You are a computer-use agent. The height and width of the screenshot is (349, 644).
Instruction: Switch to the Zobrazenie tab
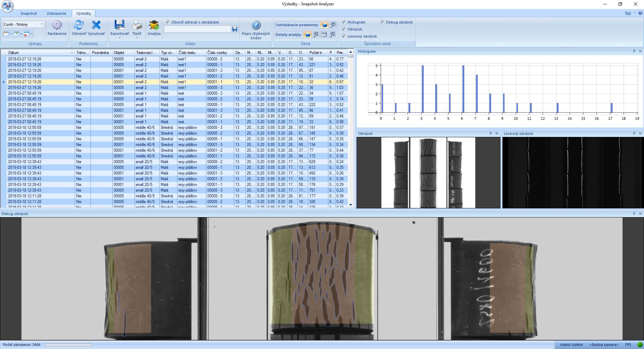(56, 13)
